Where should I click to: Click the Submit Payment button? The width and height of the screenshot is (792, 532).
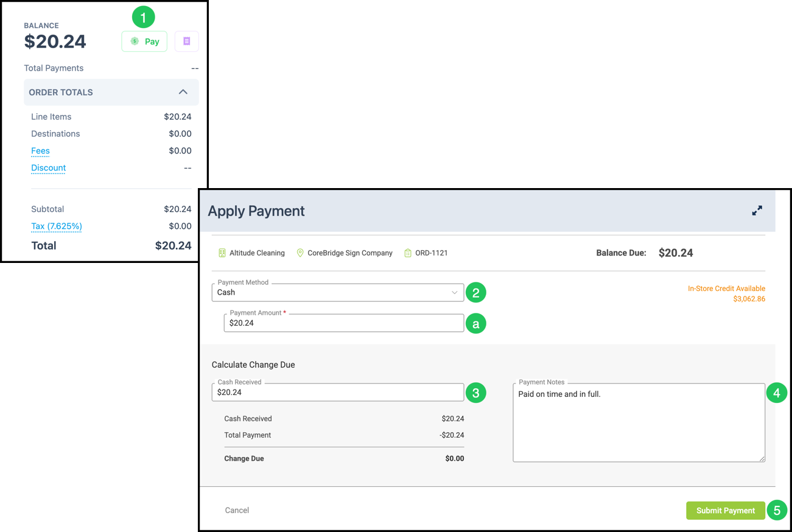(x=726, y=511)
